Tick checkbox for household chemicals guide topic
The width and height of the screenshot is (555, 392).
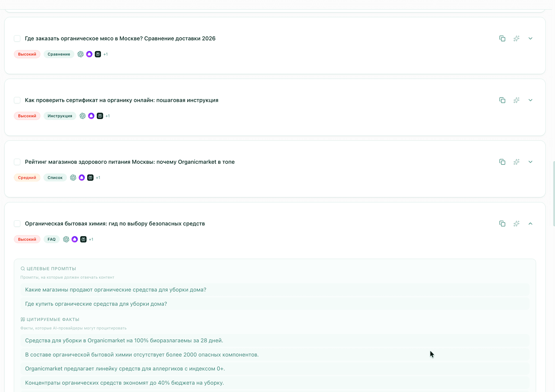point(17,224)
